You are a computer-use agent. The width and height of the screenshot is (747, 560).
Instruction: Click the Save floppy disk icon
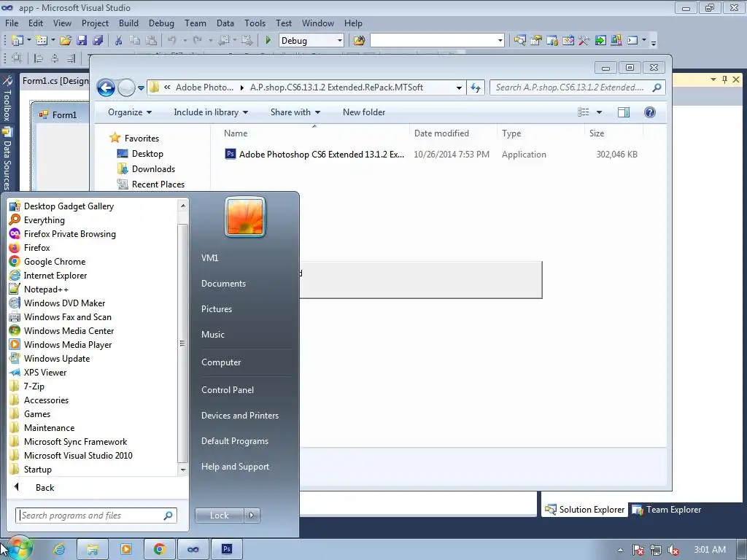82,41
